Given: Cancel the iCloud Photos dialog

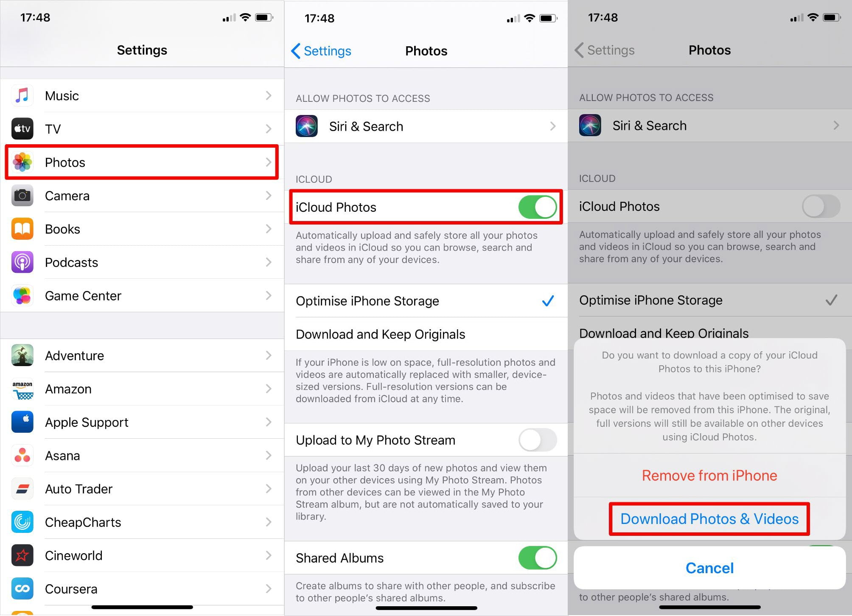Looking at the screenshot, I should point(709,568).
